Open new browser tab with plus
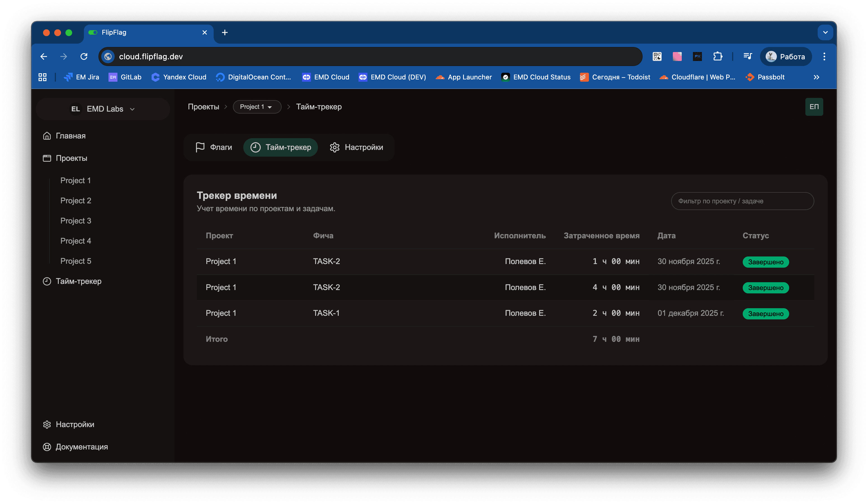The width and height of the screenshot is (868, 504). (225, 32)
